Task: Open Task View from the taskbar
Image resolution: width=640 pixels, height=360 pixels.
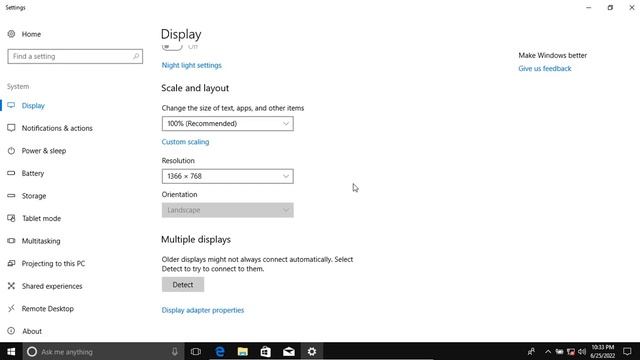Action: [196, 351]
